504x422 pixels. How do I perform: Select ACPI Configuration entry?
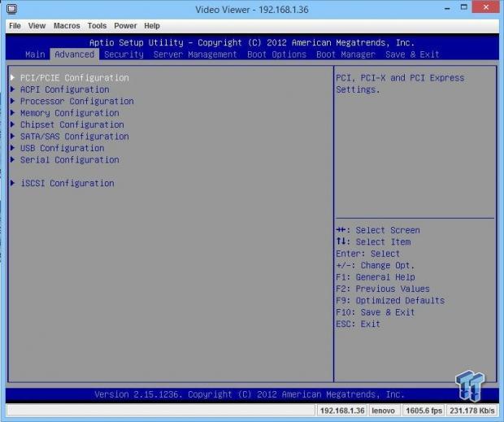(64, 89)
